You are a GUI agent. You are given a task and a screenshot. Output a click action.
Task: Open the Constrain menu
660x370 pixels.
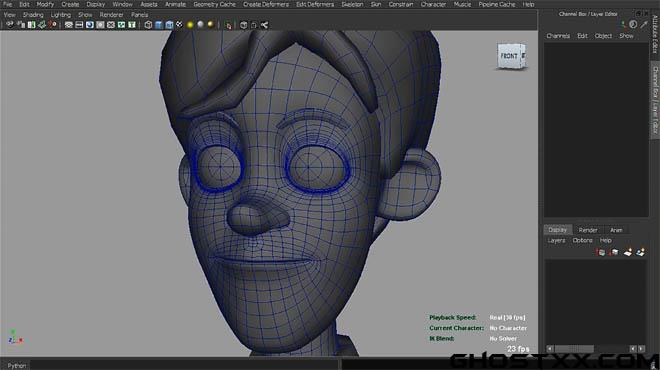click(x=401, y=4)
